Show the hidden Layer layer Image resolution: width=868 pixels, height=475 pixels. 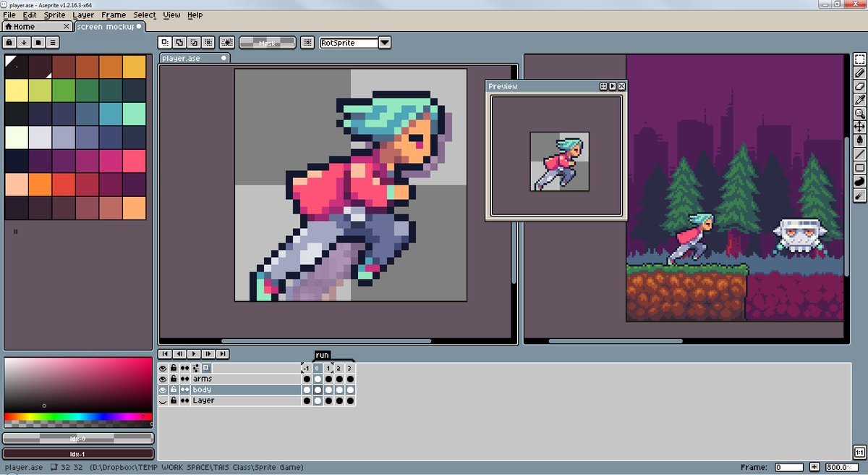(x=163, y=400)
